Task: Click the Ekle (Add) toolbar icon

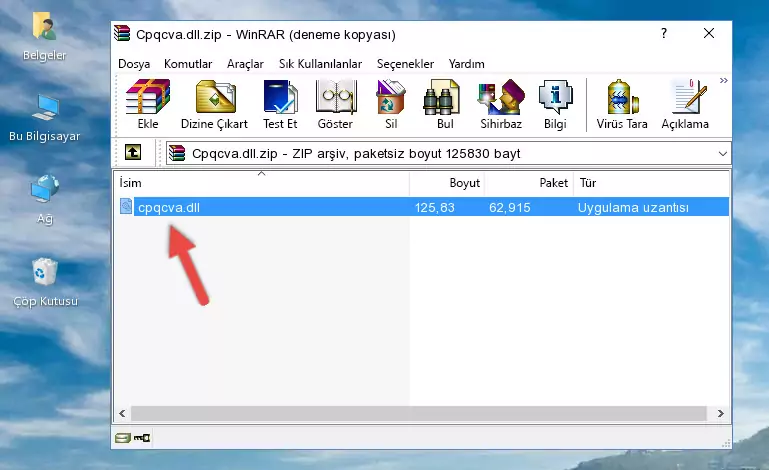Action: (x=148, y=104)
